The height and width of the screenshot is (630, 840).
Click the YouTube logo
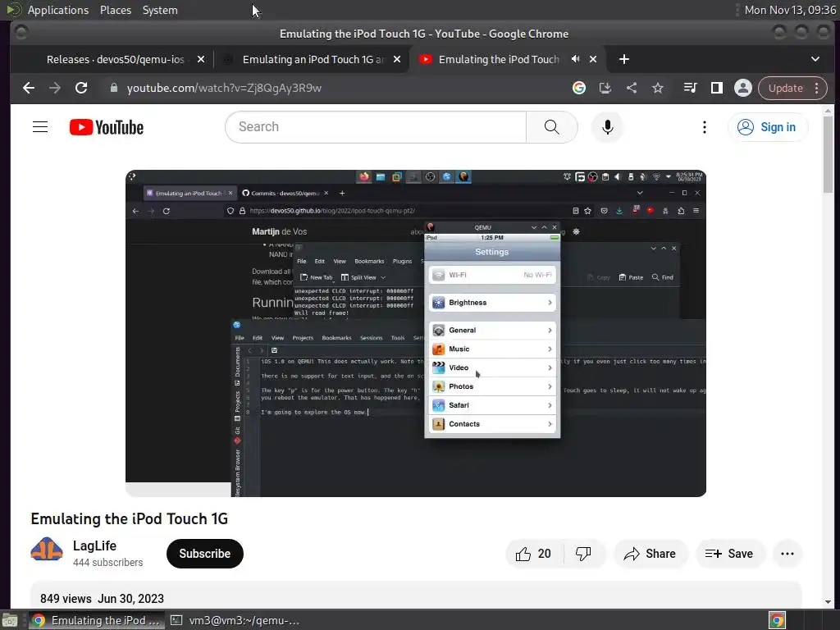point(107,127)
